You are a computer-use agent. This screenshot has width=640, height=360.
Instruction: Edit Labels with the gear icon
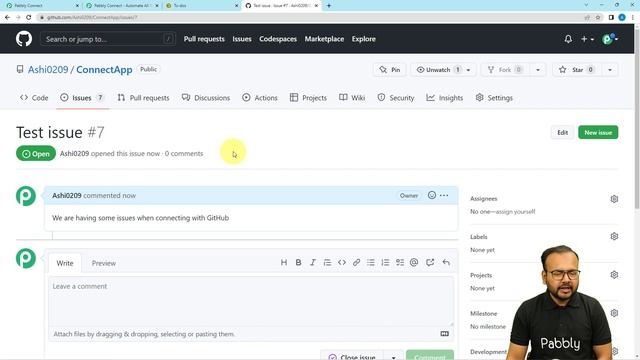coord(614,236)
